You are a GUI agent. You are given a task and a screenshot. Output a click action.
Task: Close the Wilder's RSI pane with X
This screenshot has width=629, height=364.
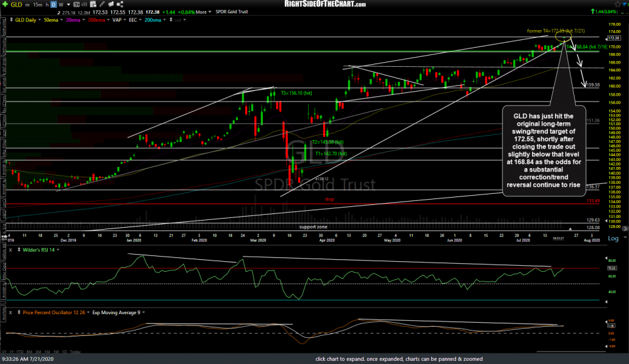coord(11,249)
